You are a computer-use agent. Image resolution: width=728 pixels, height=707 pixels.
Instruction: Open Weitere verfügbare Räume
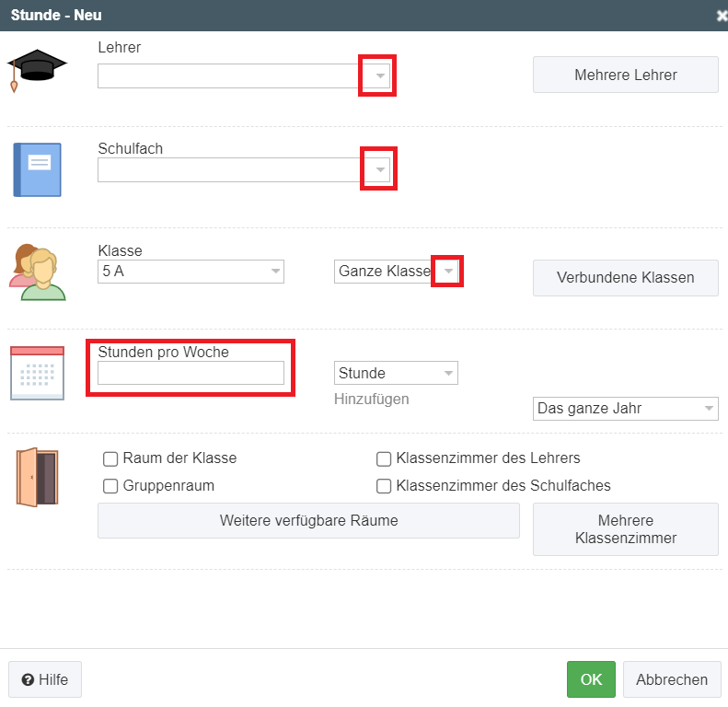pos(308,520)
